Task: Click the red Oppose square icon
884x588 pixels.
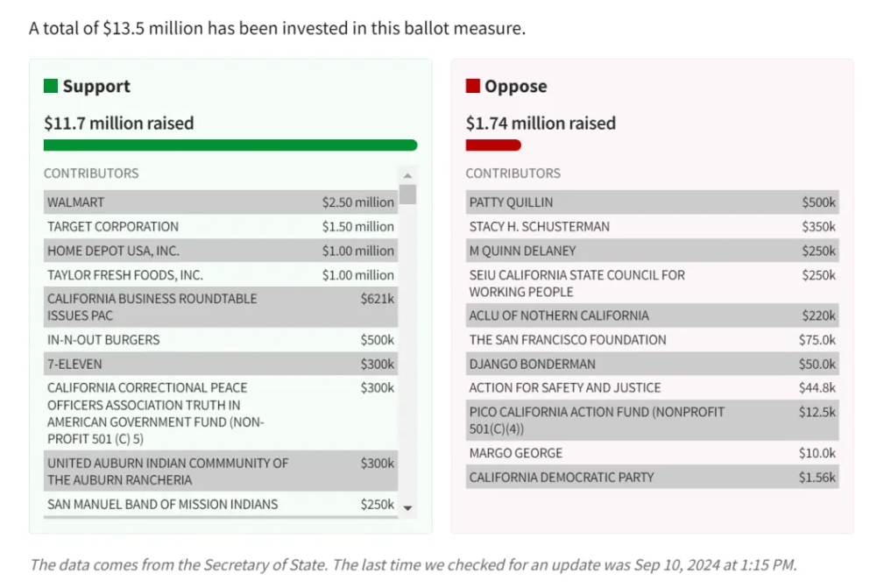Action: pos(473,86)
